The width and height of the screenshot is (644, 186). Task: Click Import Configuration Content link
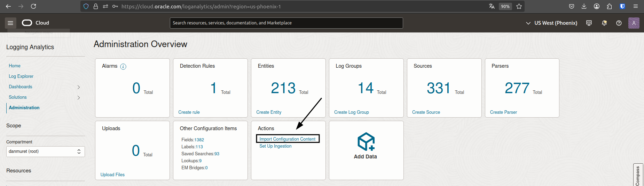tap(287, 139)
